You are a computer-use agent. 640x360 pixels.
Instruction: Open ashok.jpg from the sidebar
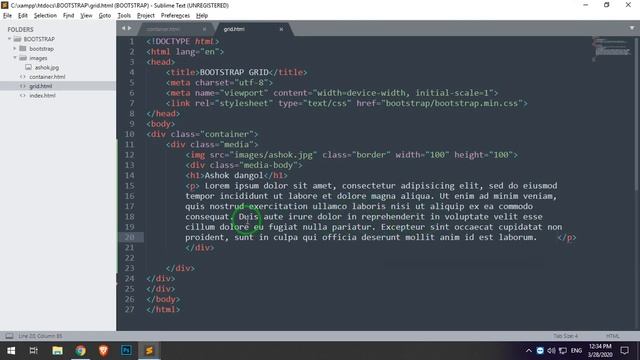pyautogui.click(x=47, y=67)
